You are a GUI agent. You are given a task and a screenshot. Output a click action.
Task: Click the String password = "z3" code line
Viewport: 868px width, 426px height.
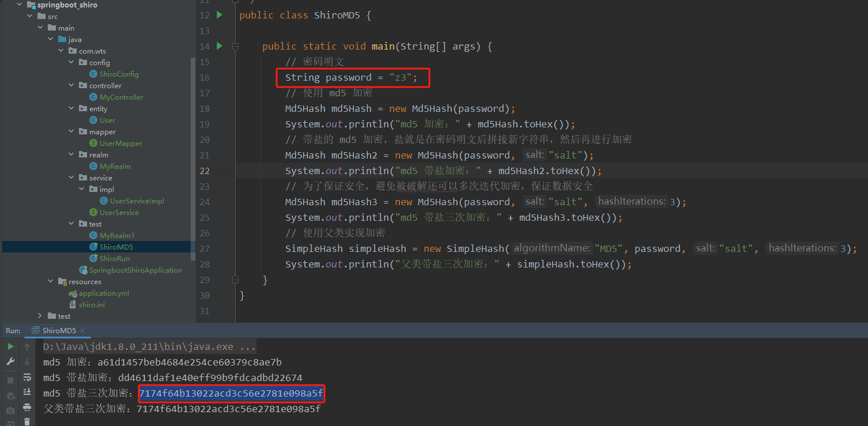point(351,77)
